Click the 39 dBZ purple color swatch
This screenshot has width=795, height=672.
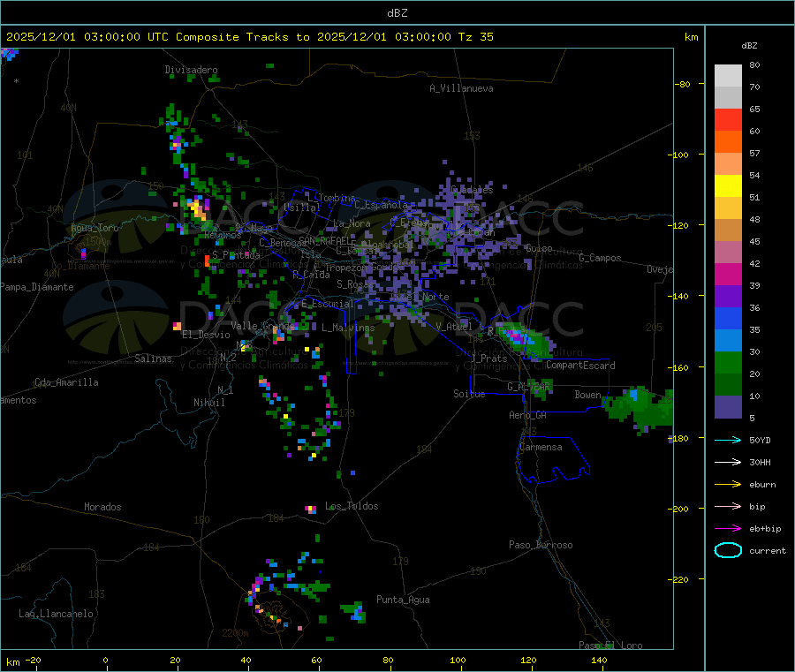[728, 297]
